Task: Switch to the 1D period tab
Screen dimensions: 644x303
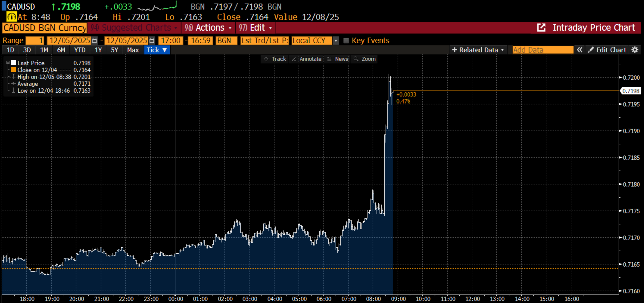Action: 10,50
